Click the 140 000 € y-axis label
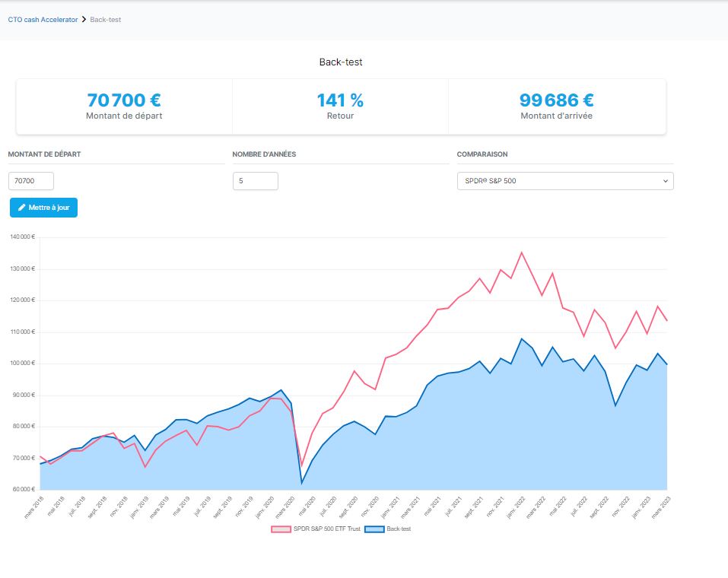The image size is (728, 578). point(22,237)
